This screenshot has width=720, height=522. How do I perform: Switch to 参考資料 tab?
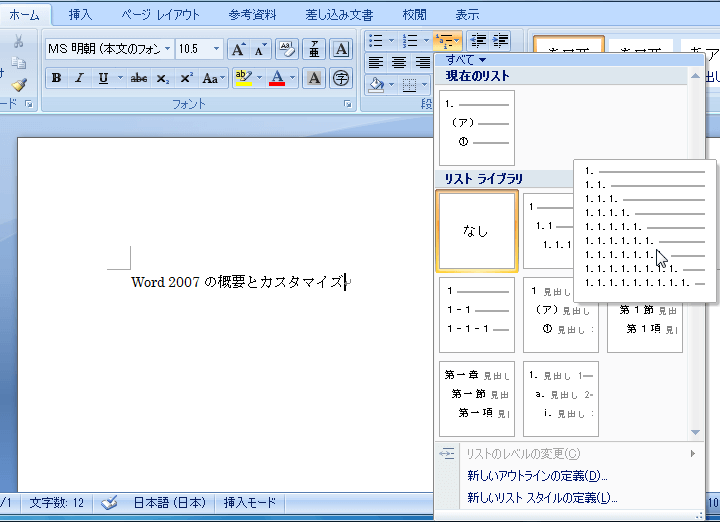[x=253, y=15]
